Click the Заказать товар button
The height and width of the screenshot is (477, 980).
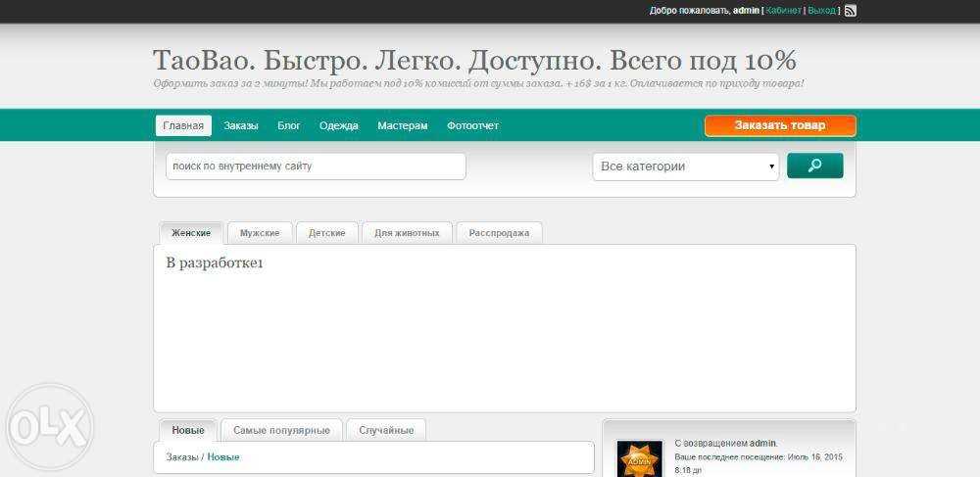tap(780, 125)
